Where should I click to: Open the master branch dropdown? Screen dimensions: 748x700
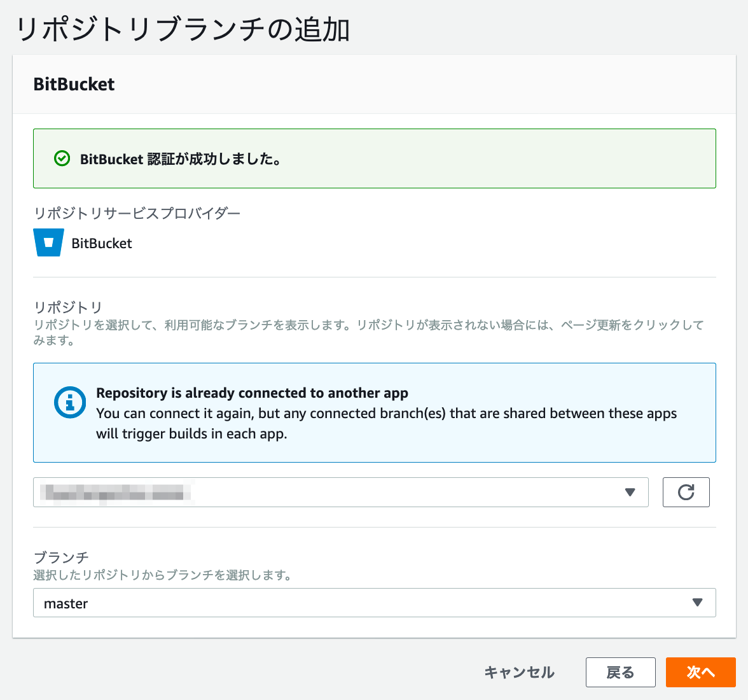click(375, 603)
